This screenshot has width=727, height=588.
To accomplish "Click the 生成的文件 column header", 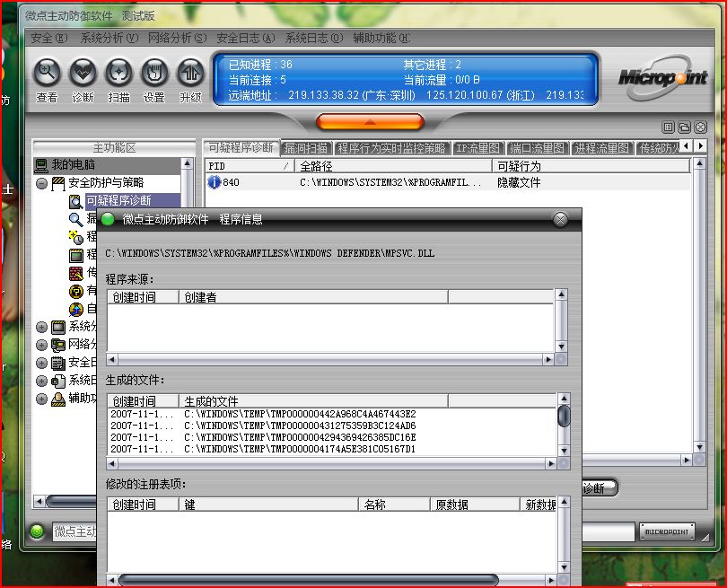I will [x=313, y=400].
